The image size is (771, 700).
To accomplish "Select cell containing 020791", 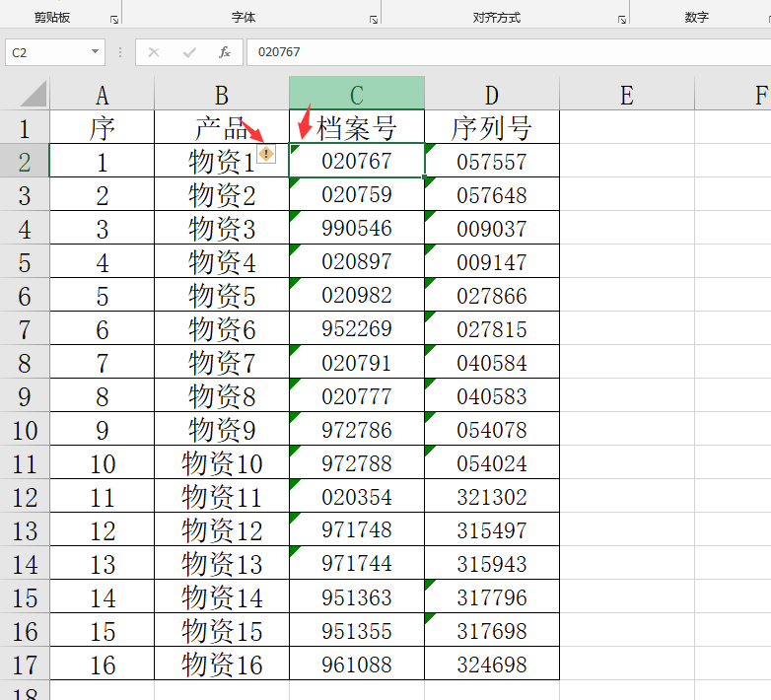I will tap(357, 362).
